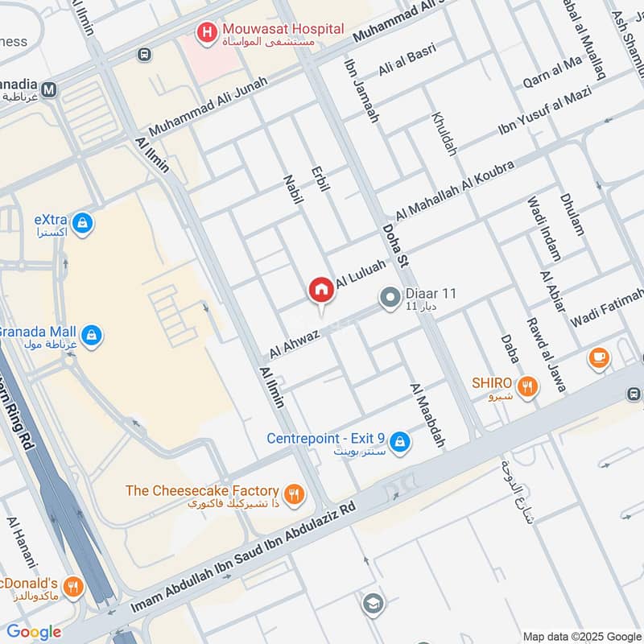Click the Mouwasat Hospital red H marker
644x644 pixels.
tap(207, 33)
